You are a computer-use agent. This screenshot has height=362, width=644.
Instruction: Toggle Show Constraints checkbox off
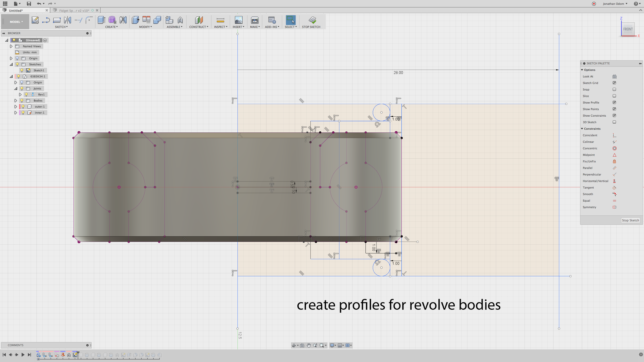(614, 116)
